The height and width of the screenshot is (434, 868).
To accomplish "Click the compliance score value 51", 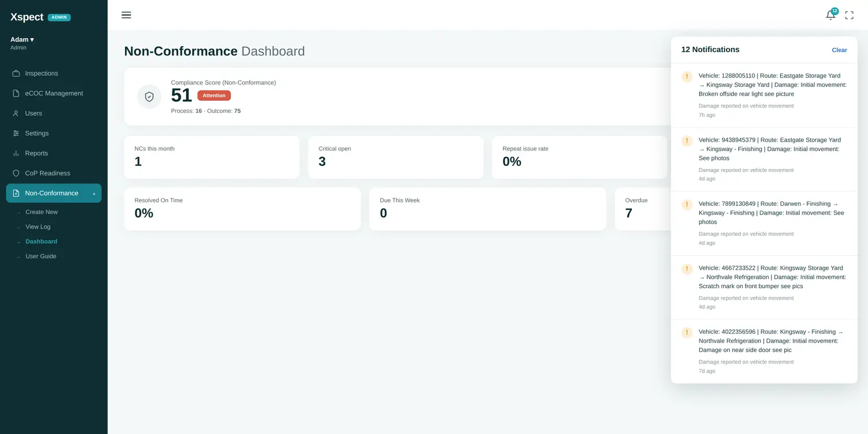I will pos(182,95).
